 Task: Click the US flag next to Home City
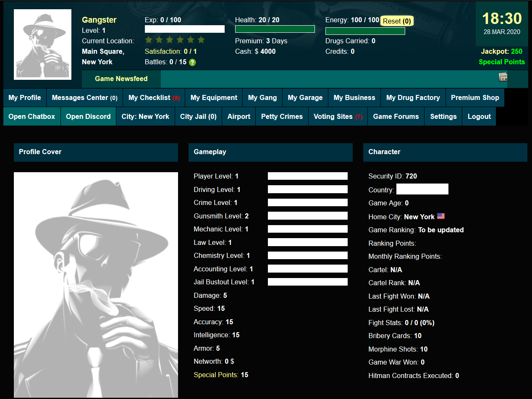point(440,216)
